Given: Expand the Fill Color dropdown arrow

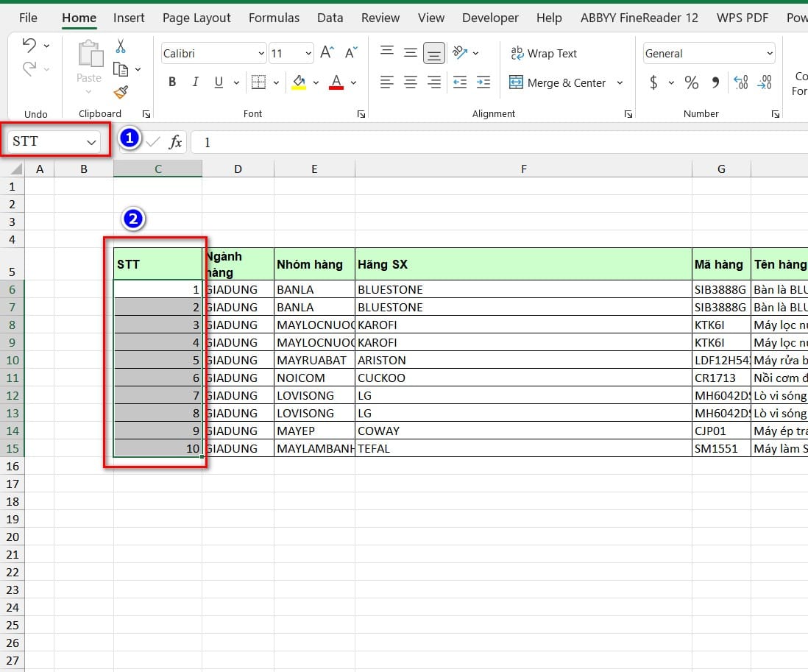Looking at the screenshot, I should 316,82.
